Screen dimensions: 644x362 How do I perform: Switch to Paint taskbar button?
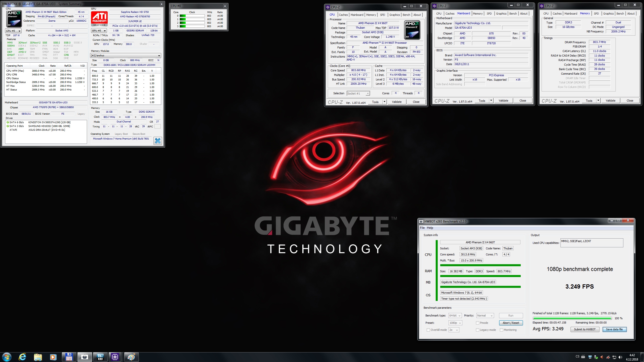[131, 357]
